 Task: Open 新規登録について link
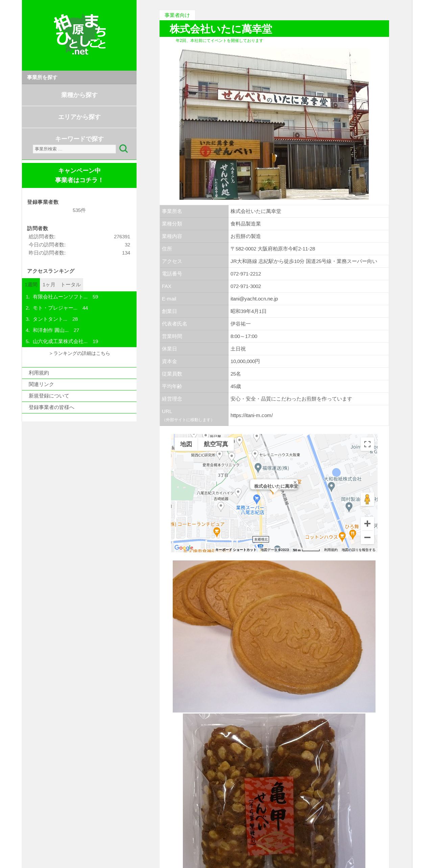click(79, 396)
